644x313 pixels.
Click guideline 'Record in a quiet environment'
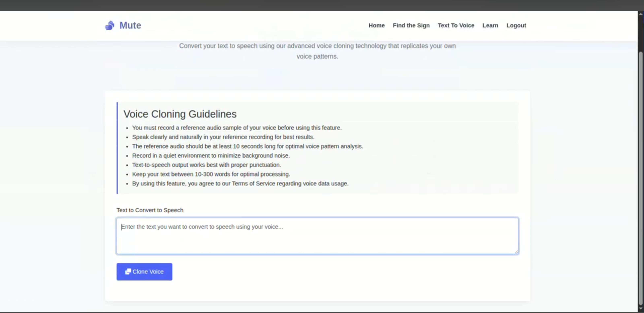pos(211,156)
